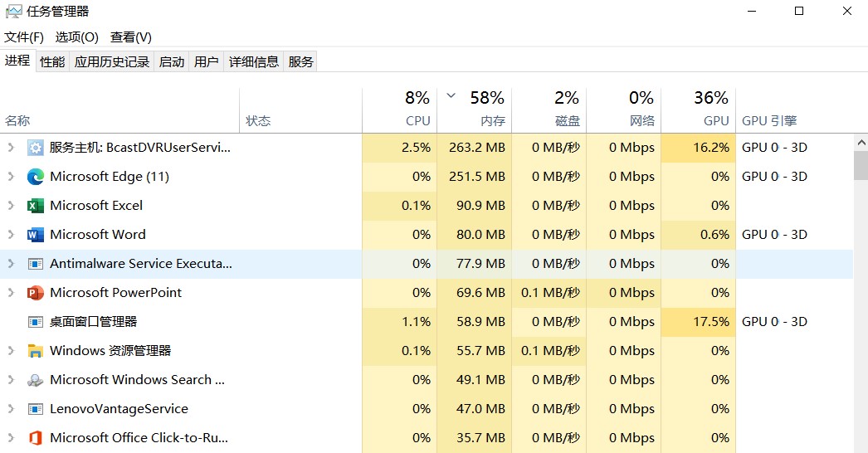868x453 pixels.
Task: Click the Task Manager title bar icon
Action: pos(13,11)
